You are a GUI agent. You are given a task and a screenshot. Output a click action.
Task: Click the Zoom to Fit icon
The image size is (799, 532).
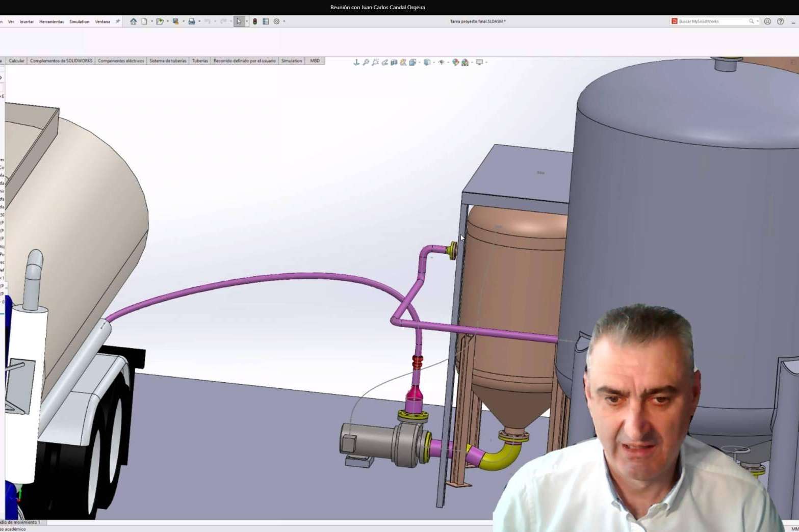pyautogui.click(x=366, y=62)
